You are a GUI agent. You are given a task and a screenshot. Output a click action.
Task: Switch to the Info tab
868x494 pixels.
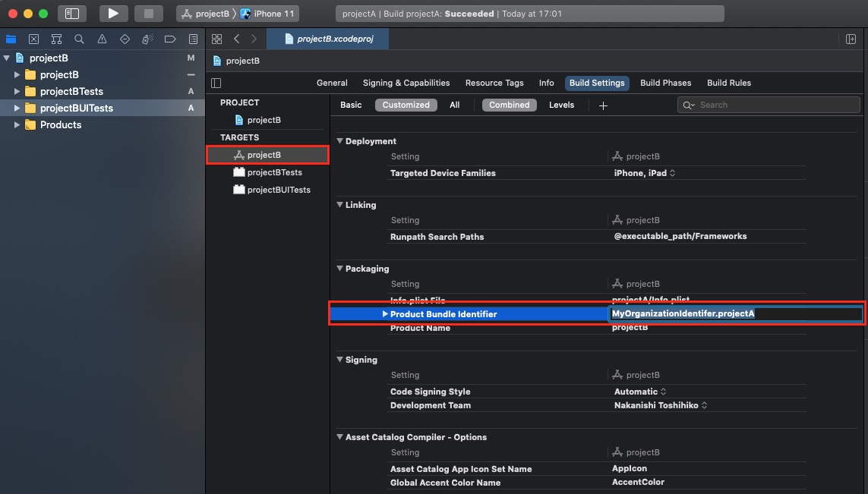(546, 83)
